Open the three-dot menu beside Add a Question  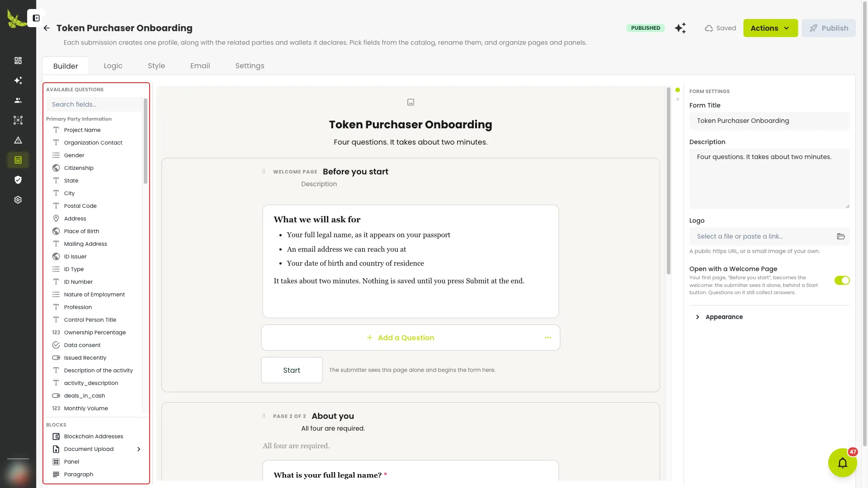coord(548,338)
